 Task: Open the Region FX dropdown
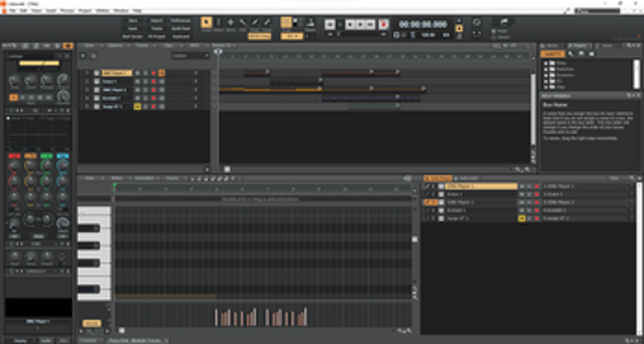(x=223, y=46)
